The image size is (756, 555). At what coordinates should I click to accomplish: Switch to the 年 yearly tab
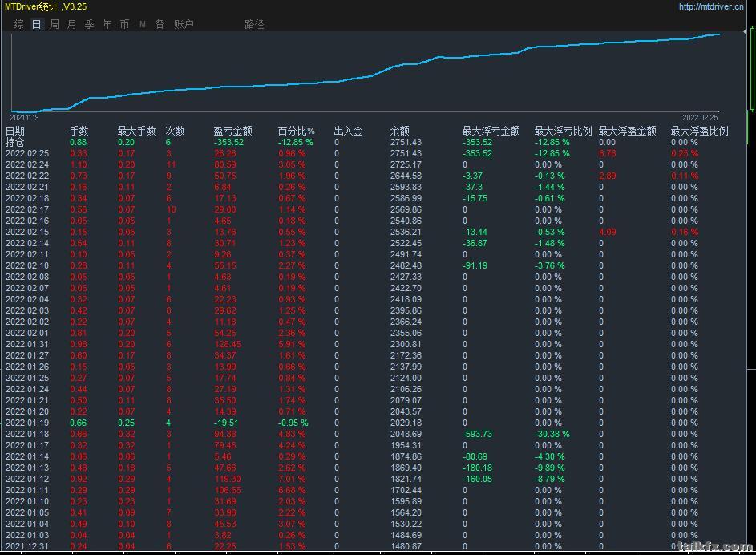(107, 24)
